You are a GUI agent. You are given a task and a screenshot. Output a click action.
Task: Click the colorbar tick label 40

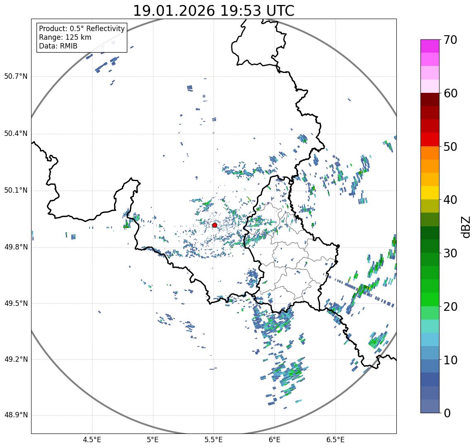click(450, 200)
